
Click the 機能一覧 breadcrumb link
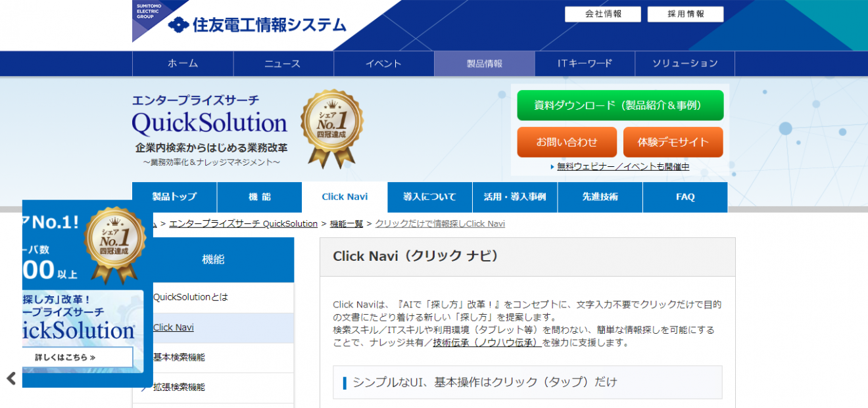346,224
